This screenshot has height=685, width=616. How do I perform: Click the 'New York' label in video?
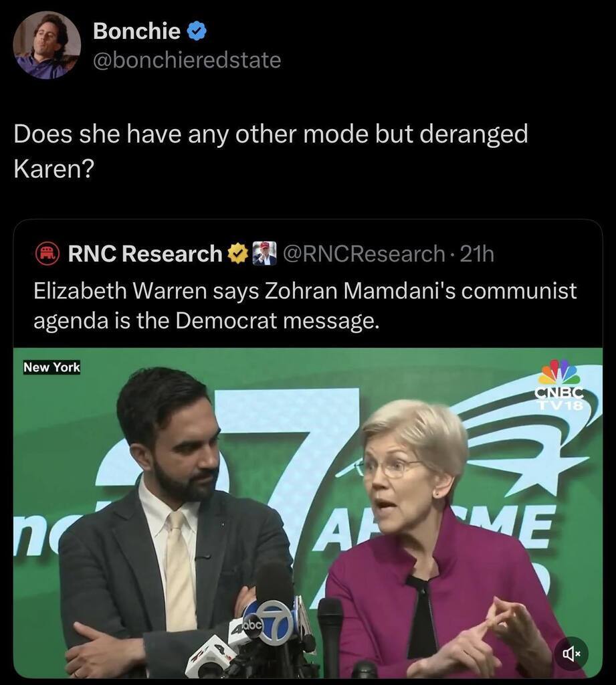tap(52, 367)
